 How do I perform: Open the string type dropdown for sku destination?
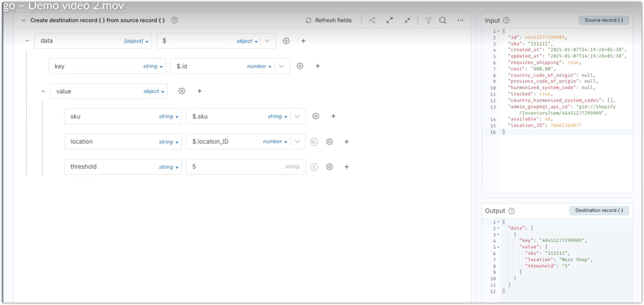coord(169,116)
